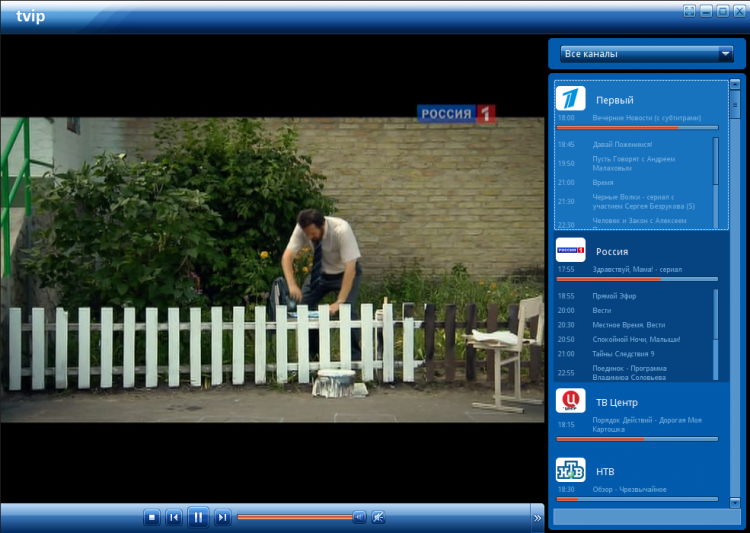Select Местное Время. Вести entry
This screenshot has width=750, height=533.
pyautogui.click(x=629, y=324)
